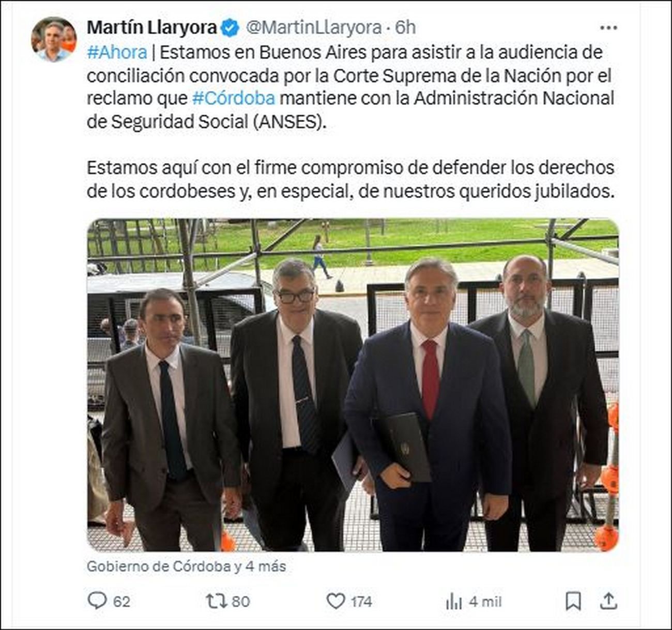The image size is (672, 630).
Task: Click the 4 mil views count
Action: [485, 601]
